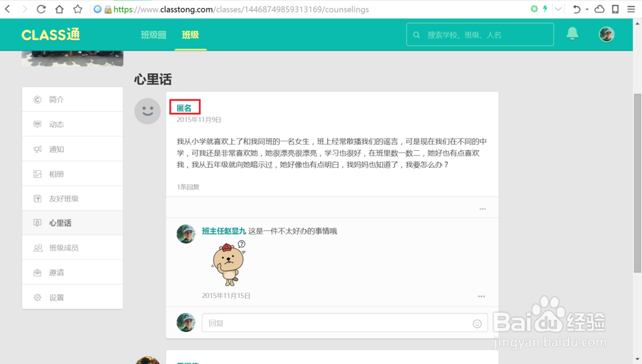Click the search magnifier icon

(417, 35)
